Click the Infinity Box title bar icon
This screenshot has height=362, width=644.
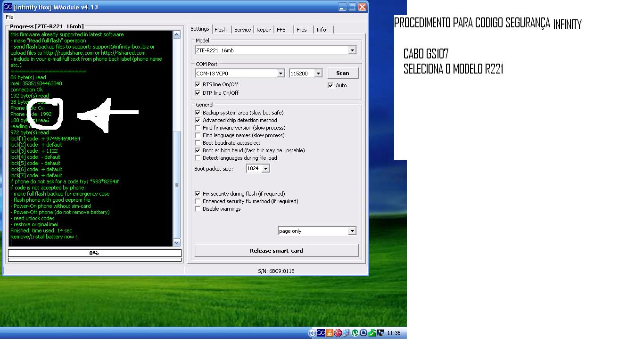coord(8,7)
